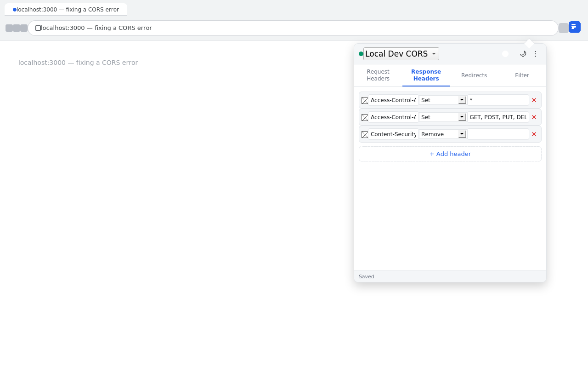Open Set dropdown in the GET, POST row
The height and width of the screenshot is (368, 588).
(443, 117)
